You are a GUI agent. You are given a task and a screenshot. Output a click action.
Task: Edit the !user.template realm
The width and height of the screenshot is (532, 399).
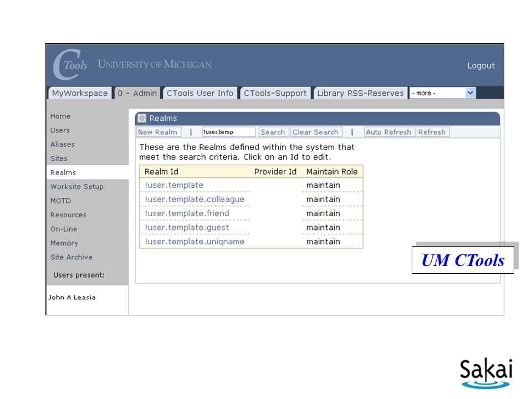(174, 185)
